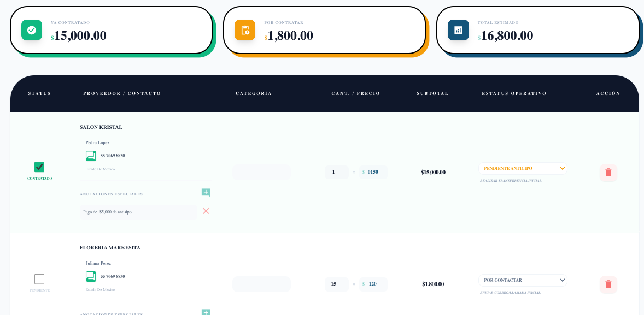The height and width of the screenshot is (315, 644).
Task: Click the quantity field showing 15
Action: tap(337, 284)
